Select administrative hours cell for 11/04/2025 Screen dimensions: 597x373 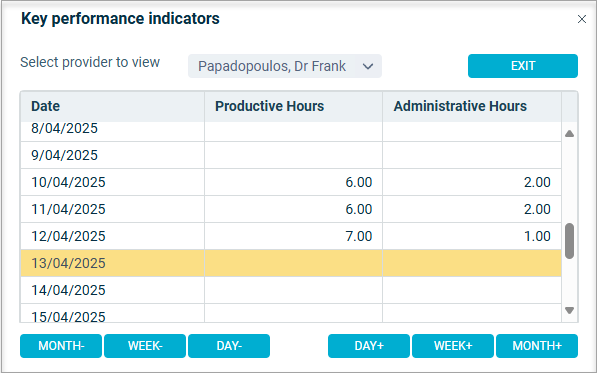472,209
